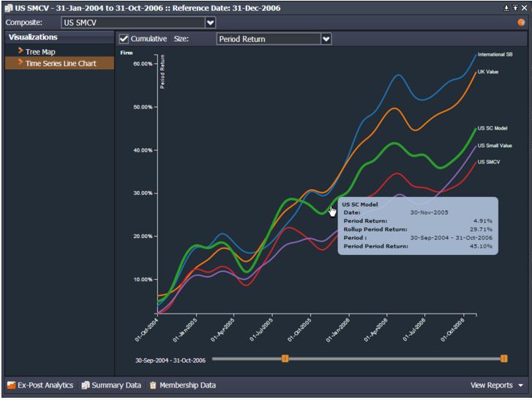
Task: Click the orange pie chart icon
Action: point(521,23)
